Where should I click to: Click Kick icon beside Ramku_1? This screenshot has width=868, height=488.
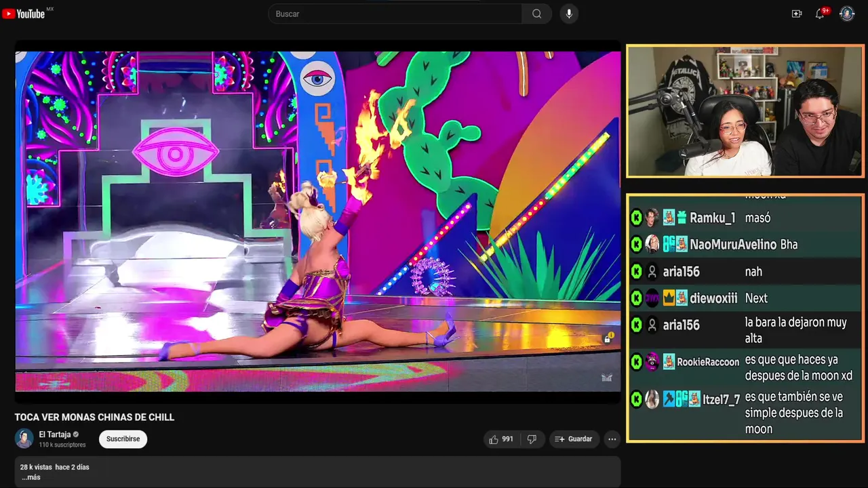636,218
